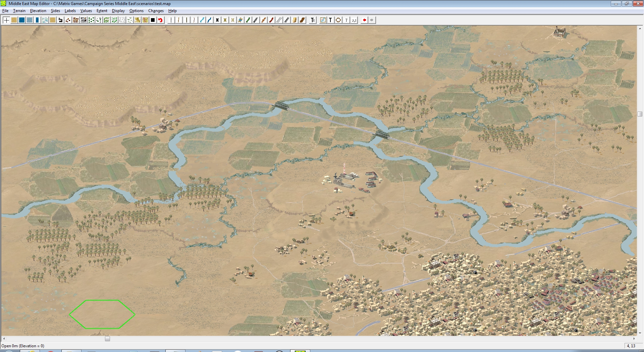Select the green vineyard rows terrain tool
This screenshot has height=352, width=644.
click(x=107, y=20)
